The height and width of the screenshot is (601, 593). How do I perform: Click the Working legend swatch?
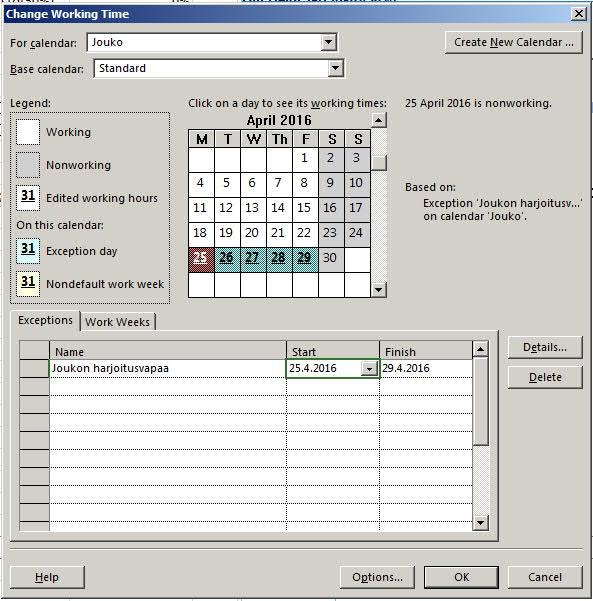28,132
